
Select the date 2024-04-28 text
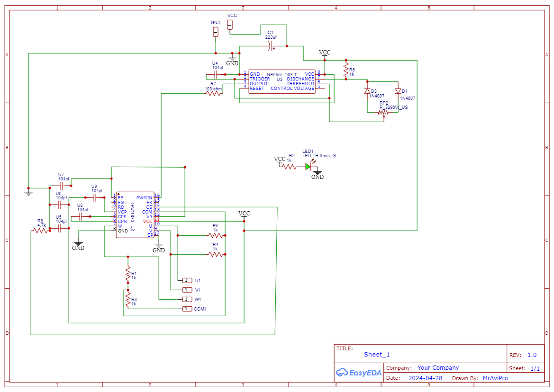coord(425,378)
